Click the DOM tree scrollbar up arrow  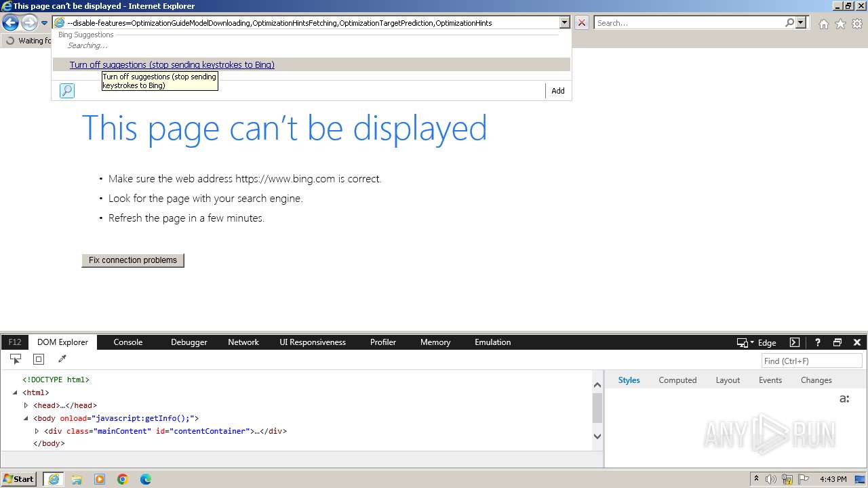597,385
